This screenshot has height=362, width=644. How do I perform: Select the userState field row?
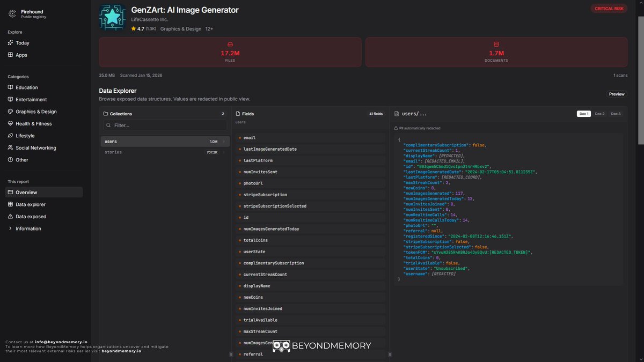pyautogui.click(x=310, y=252)
